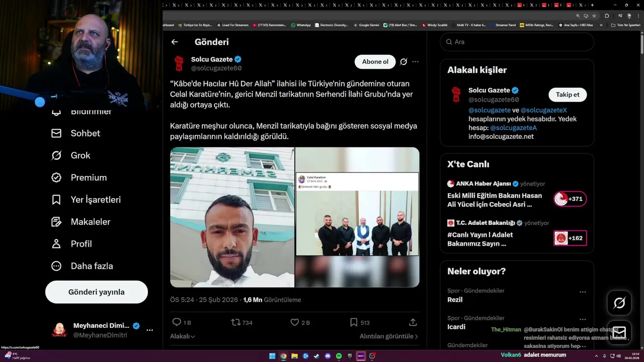
Task: Open @solcugazeteX mention link
Action: (544, 110)
